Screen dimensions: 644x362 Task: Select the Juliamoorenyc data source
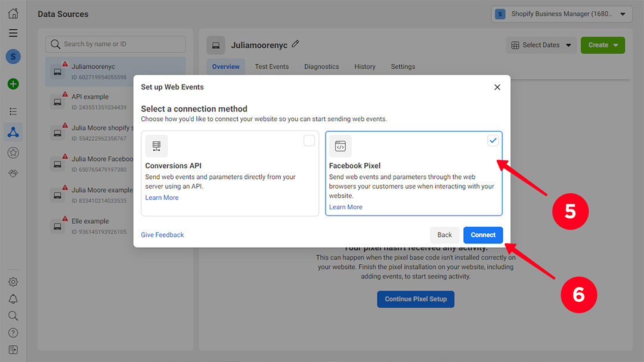[x=116, y=72]
